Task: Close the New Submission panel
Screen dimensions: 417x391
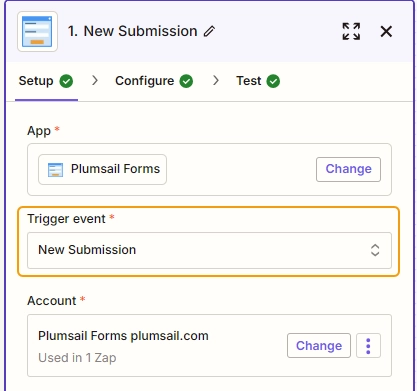Action: 386,32
